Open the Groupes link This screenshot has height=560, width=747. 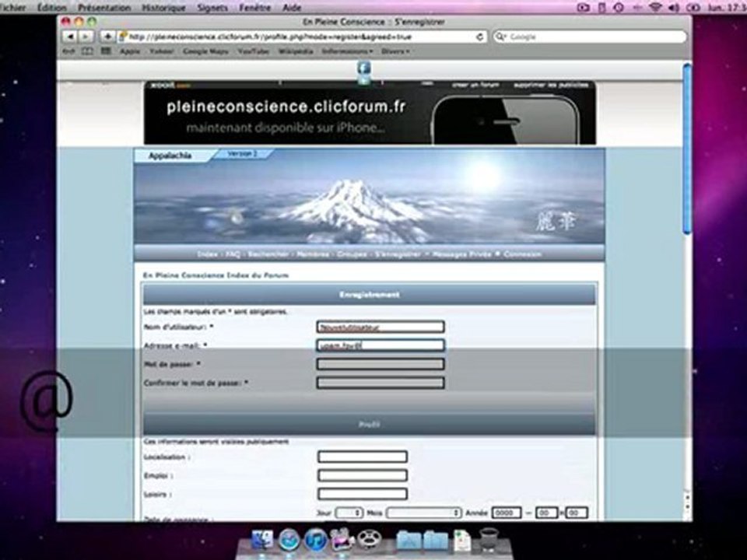352,254
